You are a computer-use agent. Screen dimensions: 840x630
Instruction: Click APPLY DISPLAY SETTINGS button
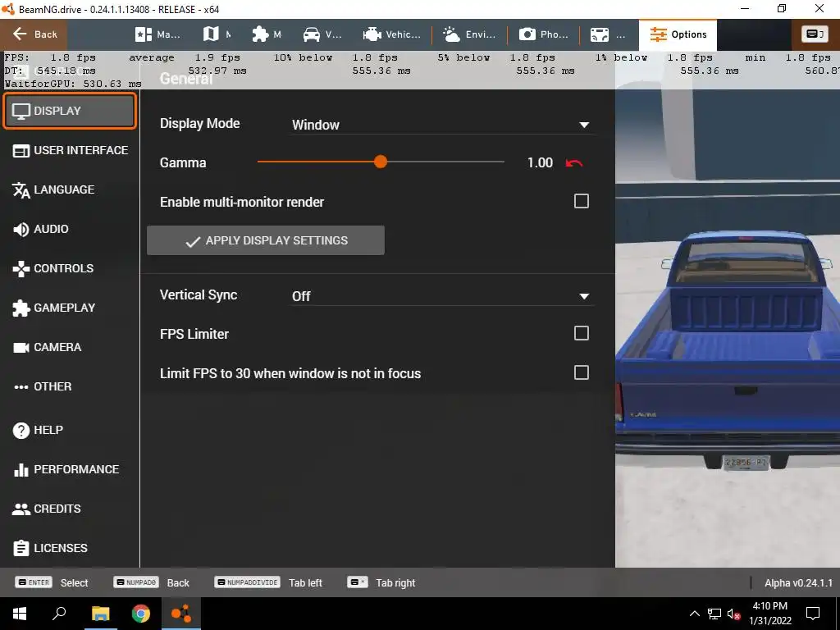[266, 240]
